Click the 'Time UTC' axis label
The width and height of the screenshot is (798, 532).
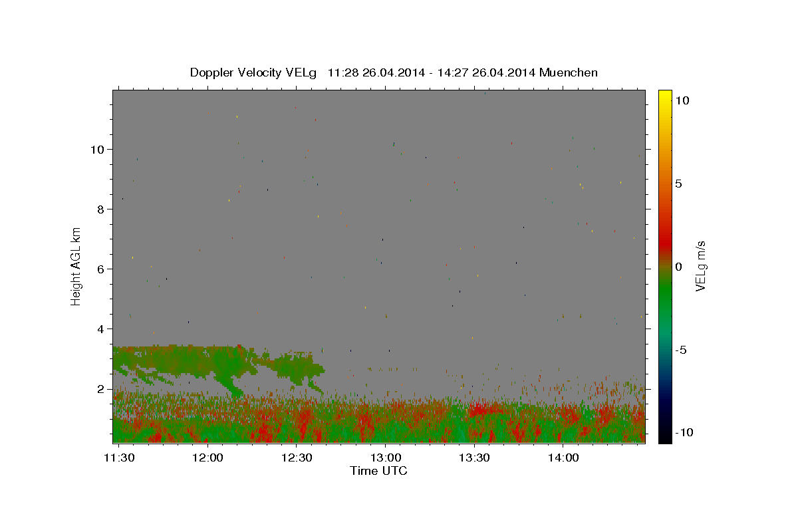378,471
